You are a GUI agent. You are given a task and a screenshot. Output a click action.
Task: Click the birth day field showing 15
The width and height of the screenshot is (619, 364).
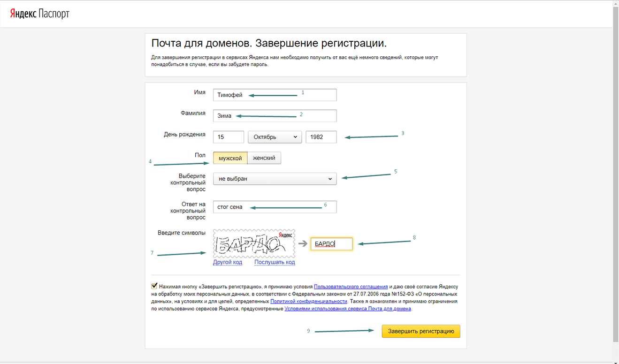229,137
